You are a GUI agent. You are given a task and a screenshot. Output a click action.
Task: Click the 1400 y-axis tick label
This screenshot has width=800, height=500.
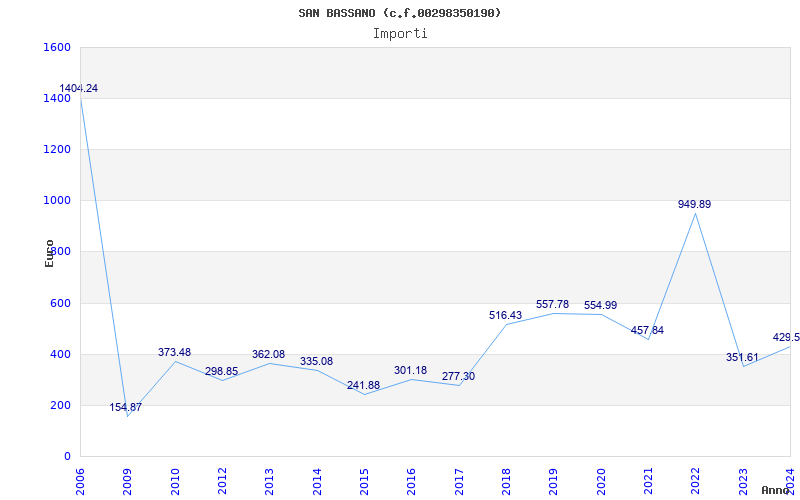(x=57, y=98)
